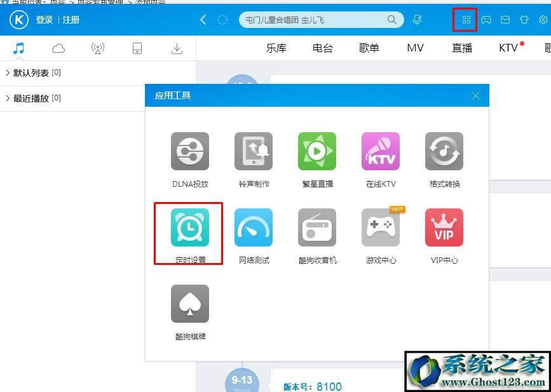Launch 繁星直播 live streaming

pyautogui.click(x=317, y=151)
